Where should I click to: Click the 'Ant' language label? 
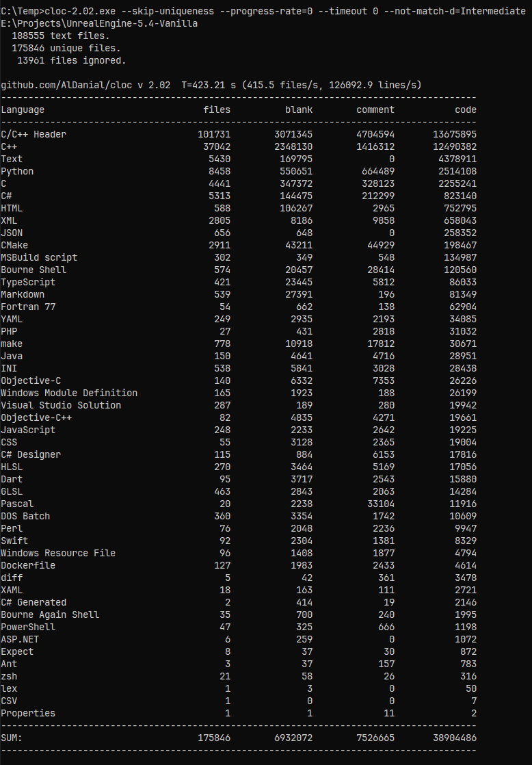point(9,664)
